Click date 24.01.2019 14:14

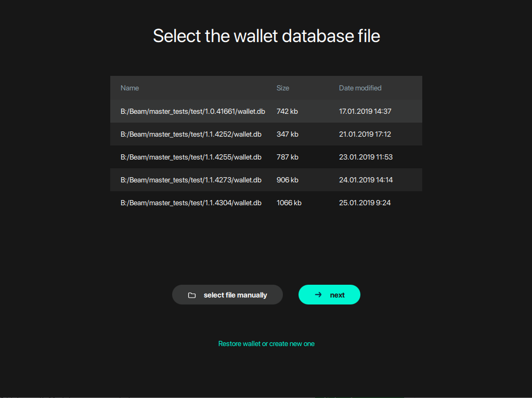click(x=366, y=180)
